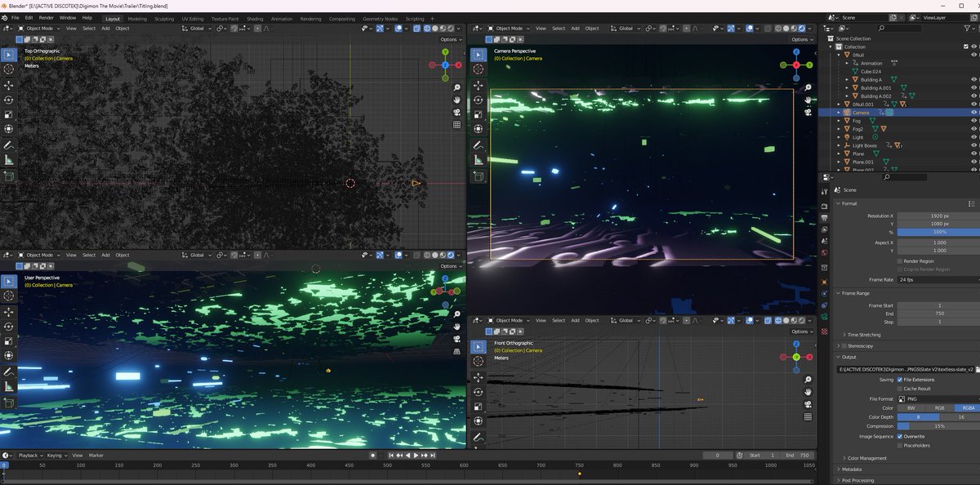Enable Render Region checkbox
The width and height of the screenshot is (980, 485).
[x=901, y=260]
